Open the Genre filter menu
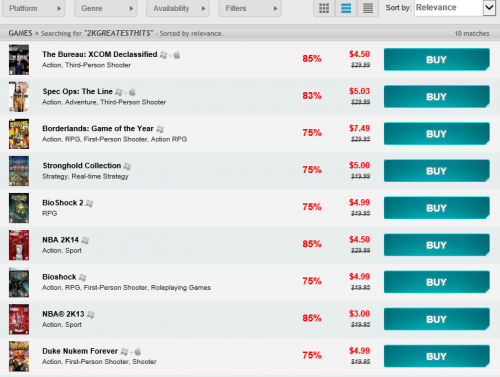Screen dimensions: 500x377 point(106,8)
